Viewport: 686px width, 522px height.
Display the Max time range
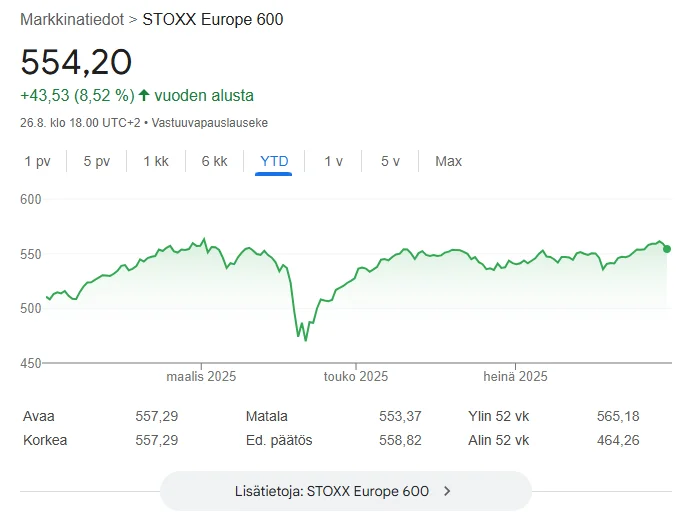448,161
